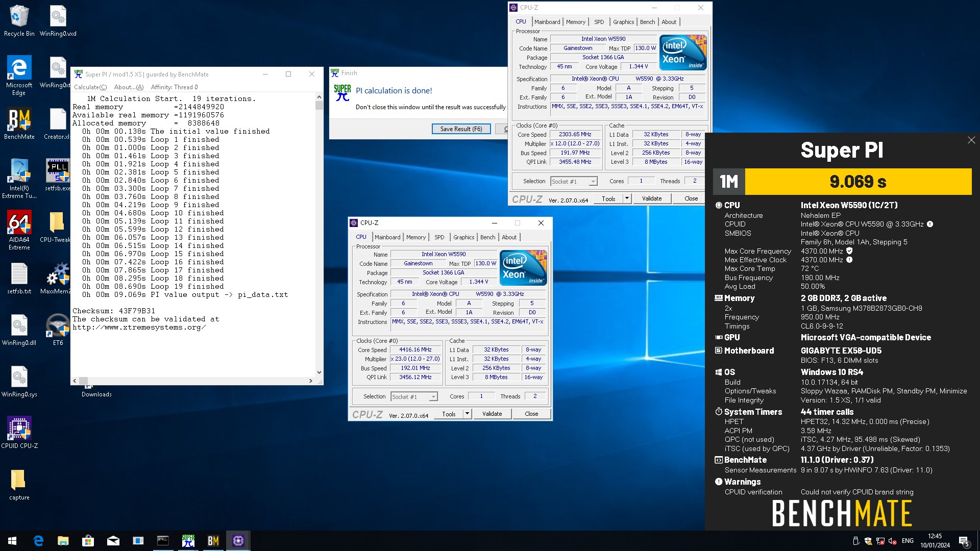980x551 pixels.
Task: Click Save Result (F6) button
Action: click(x=461, y=129)
